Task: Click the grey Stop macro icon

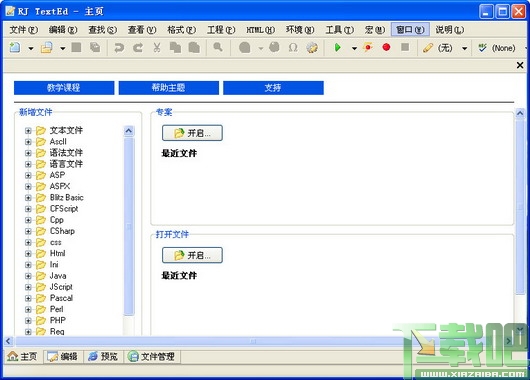Action: [x=405, y=47]
